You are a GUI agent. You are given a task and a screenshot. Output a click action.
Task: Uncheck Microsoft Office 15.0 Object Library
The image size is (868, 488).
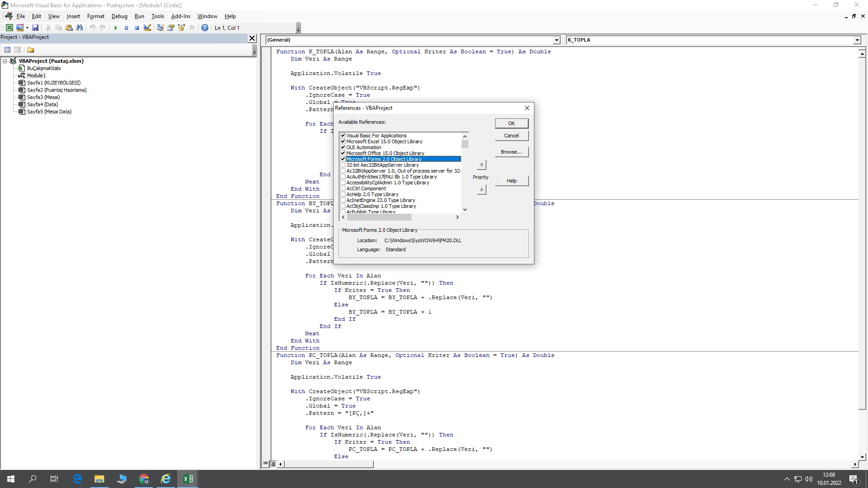pos(343,153)
